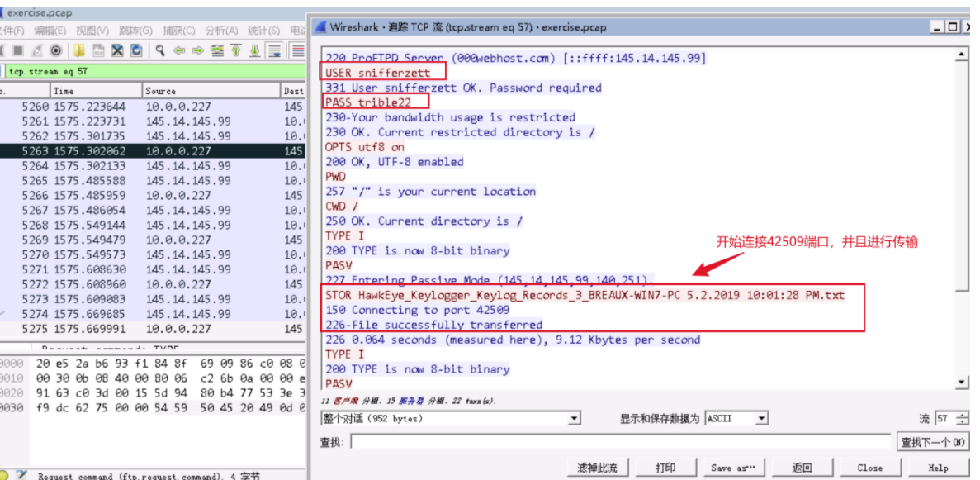
Task: Click the OPTS utf8 on line
Action: [x=364, y=147]
